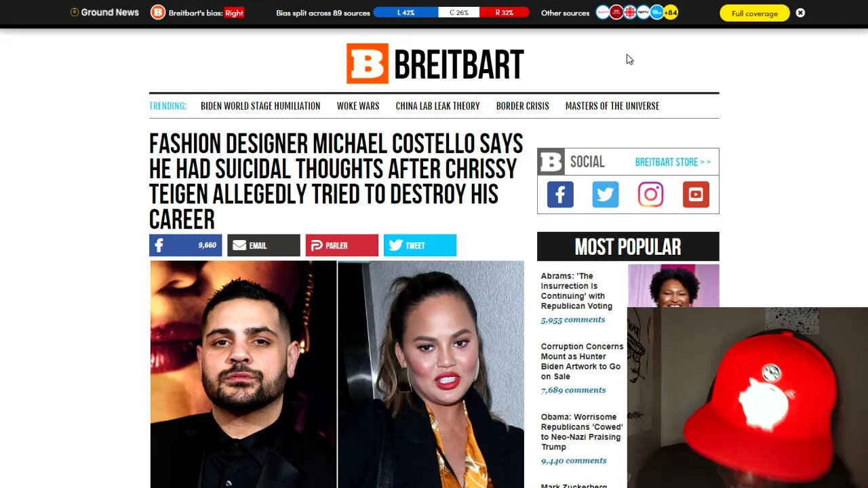Image resolution: width=868 pixels, height=488 pixels.
Task: Click the Costello and Teigen article image
Action: [x=336, y=374]
